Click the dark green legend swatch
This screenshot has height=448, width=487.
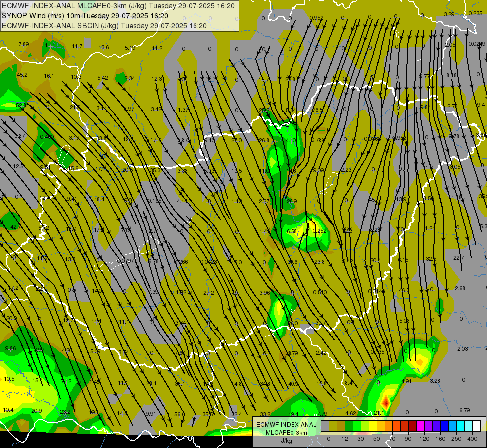tap(349, 426)
